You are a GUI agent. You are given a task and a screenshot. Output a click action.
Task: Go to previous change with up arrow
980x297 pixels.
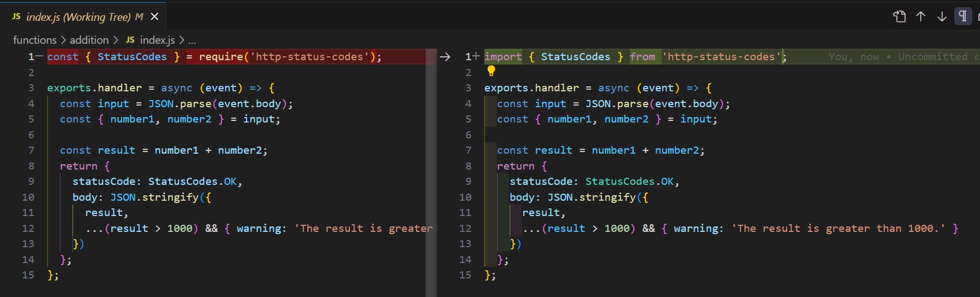(921, 17)
